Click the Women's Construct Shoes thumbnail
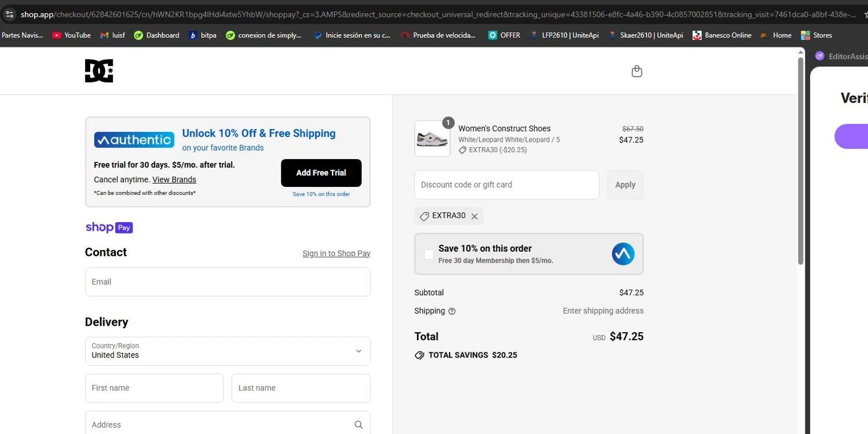868x434 pixels. pos(432,139)
